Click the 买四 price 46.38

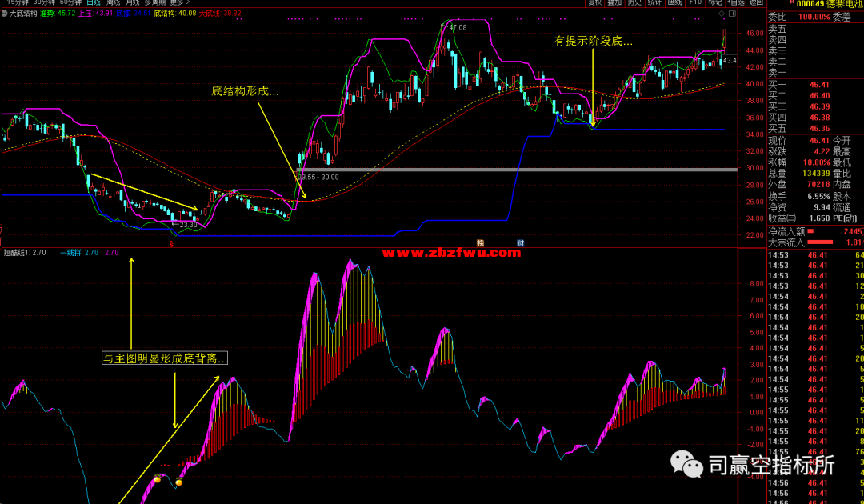tap(819, 118)
